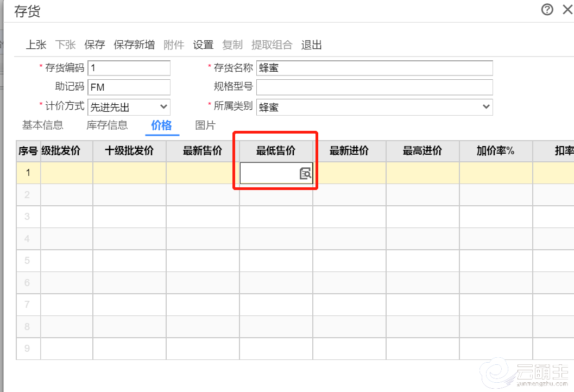Click 退出 to exit the form
This screenshot has height=392, width=574.
[x=312, y=45]
